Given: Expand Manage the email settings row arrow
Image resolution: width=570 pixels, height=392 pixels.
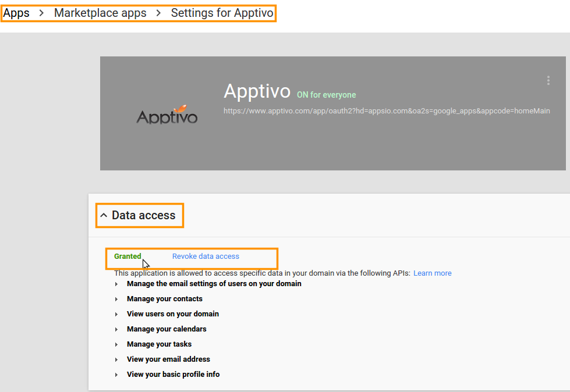Looking at the screenshot, I should (x=116, y=284).
